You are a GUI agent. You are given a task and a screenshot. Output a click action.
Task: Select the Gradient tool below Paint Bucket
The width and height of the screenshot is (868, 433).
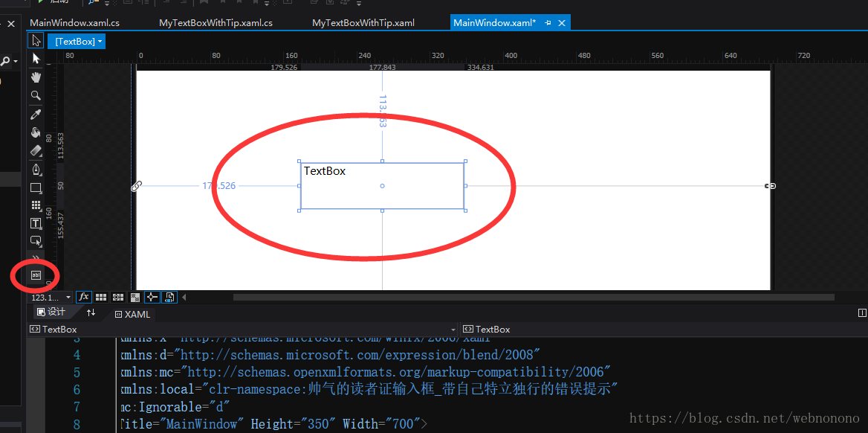click(36, 150)
